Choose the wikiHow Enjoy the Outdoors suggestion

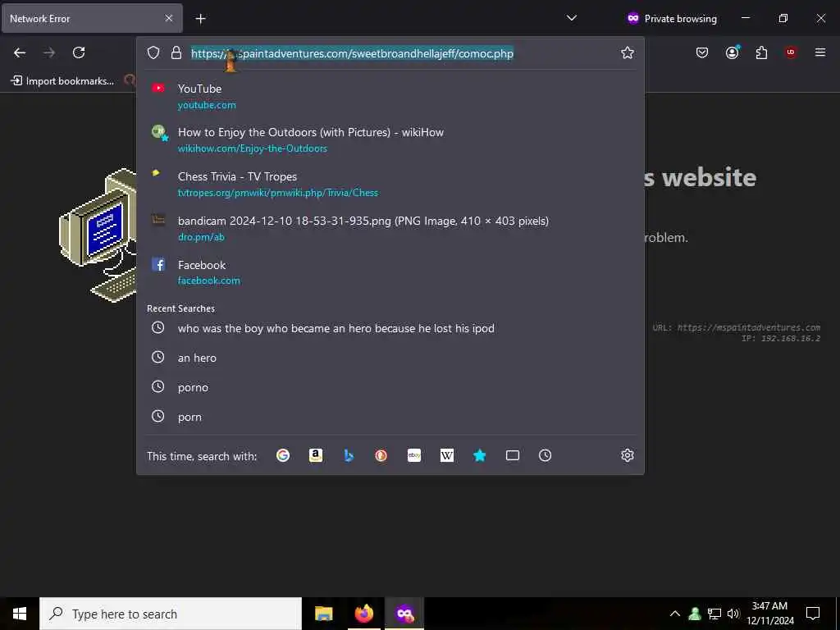390,140
